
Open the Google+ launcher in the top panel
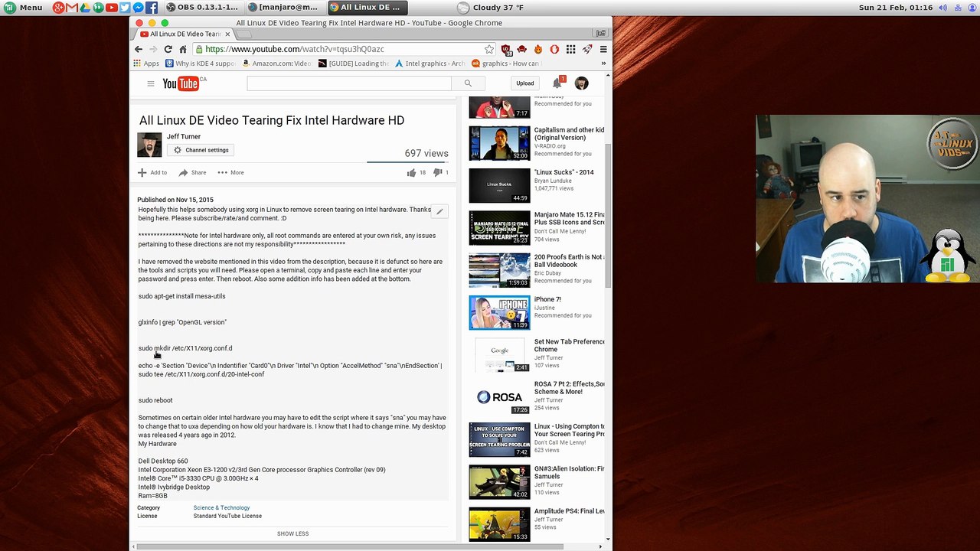[58, 8]
